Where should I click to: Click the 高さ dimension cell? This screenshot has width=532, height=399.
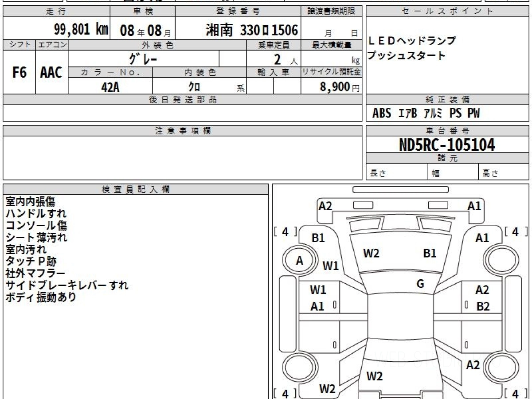tap(504, 172)
